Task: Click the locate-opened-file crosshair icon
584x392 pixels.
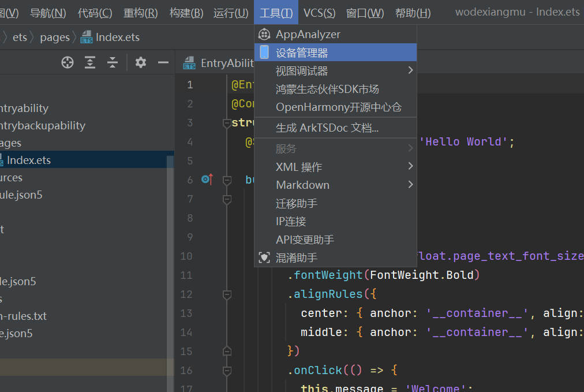Action: [x=68, y=62]
